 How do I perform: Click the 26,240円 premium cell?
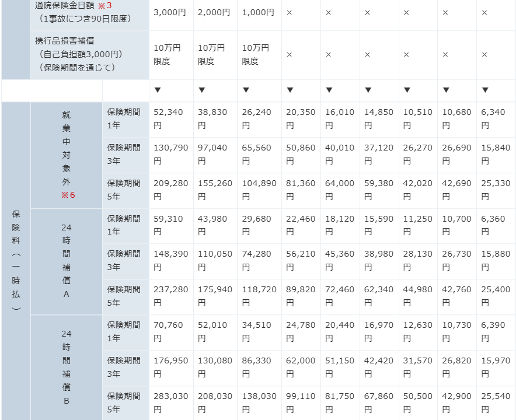coord(259,120)
